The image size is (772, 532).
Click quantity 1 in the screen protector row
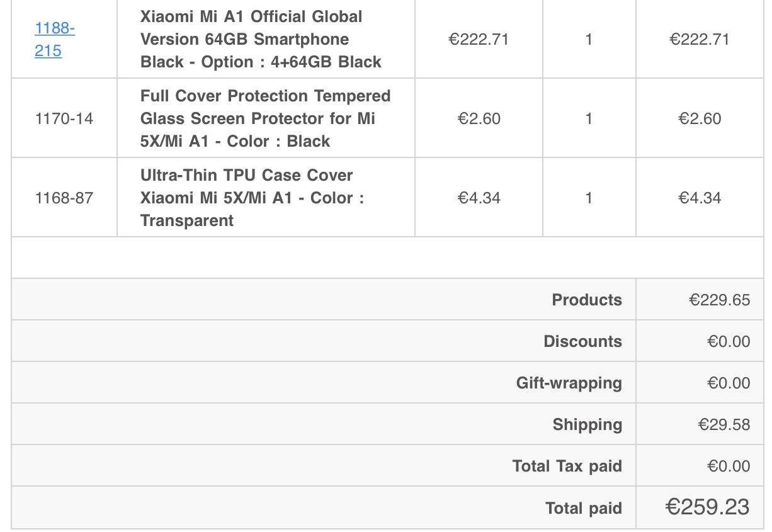point(589,118)
